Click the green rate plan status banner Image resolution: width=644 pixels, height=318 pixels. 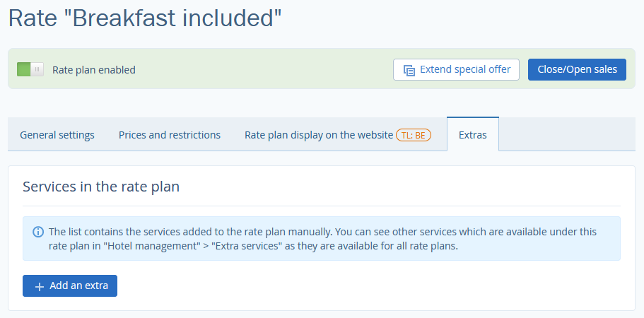coord(322,69)
